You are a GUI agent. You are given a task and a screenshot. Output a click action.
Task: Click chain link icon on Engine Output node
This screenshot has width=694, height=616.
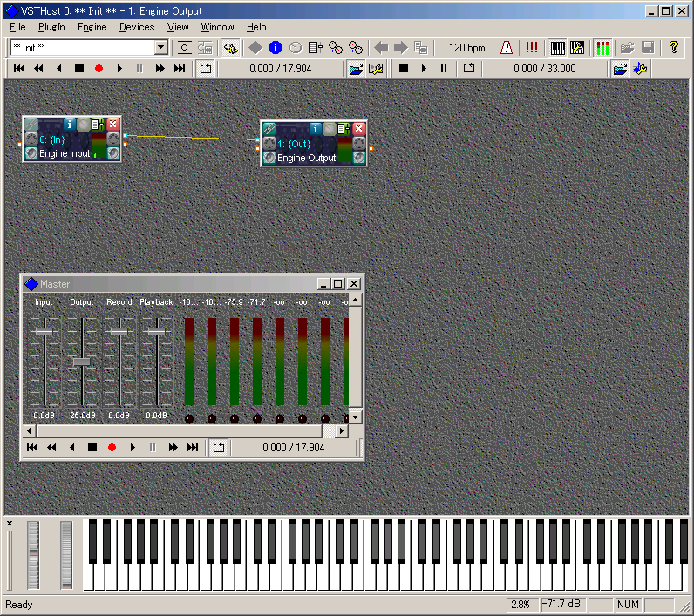[269, 129]
